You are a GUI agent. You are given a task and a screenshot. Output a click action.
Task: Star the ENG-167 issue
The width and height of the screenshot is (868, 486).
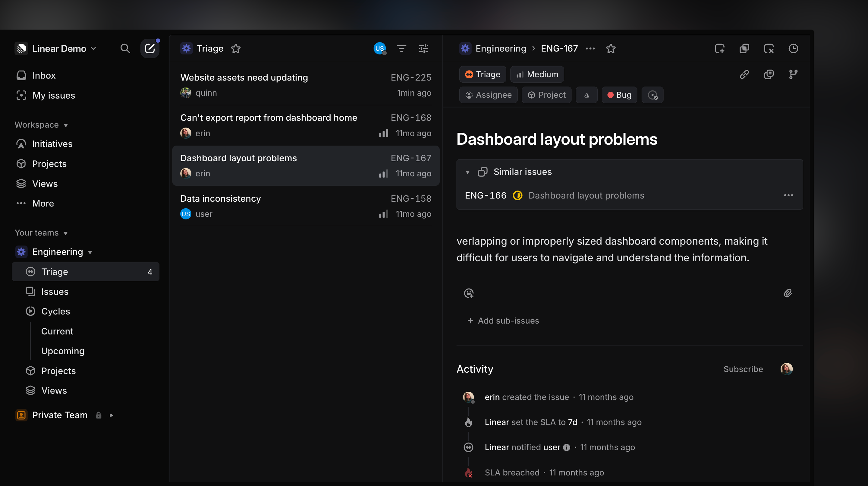click(611, 49)
